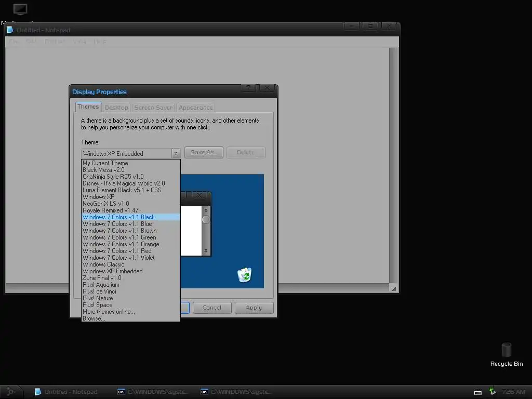The height and width of the screenshot is (399, 532).
Task: Choose Windows 7 Colors v1.1 Green
Action: 130,237
